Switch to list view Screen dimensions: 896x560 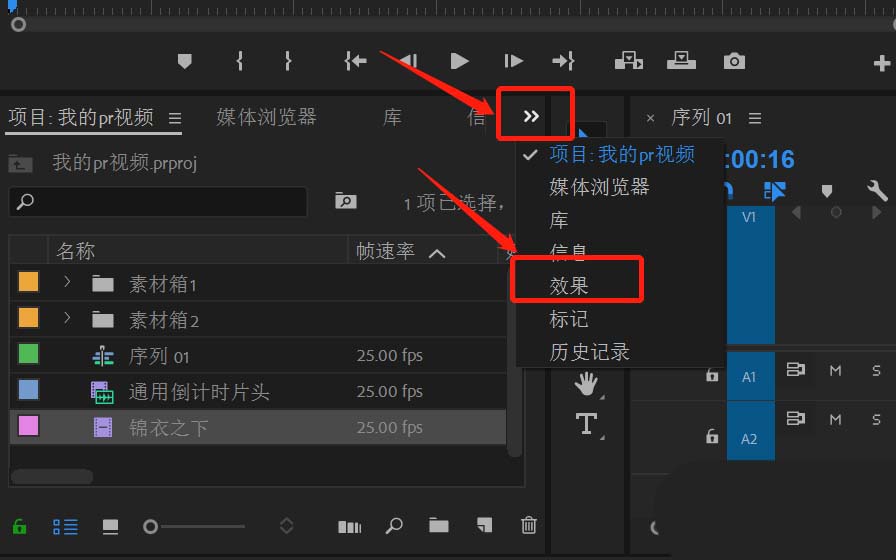[65, 526]
